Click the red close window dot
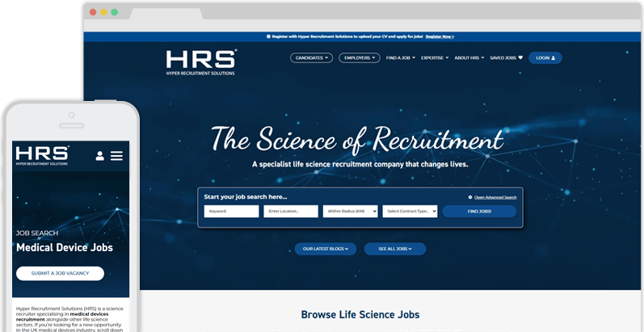 click(93, 12)
